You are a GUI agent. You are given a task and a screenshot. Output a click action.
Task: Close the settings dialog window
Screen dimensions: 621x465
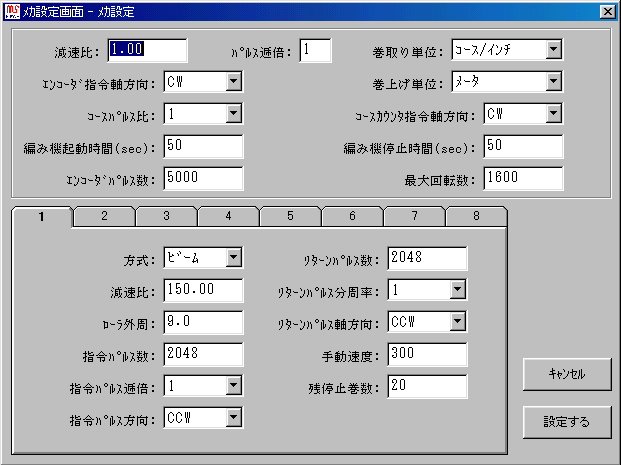[606, 11]
